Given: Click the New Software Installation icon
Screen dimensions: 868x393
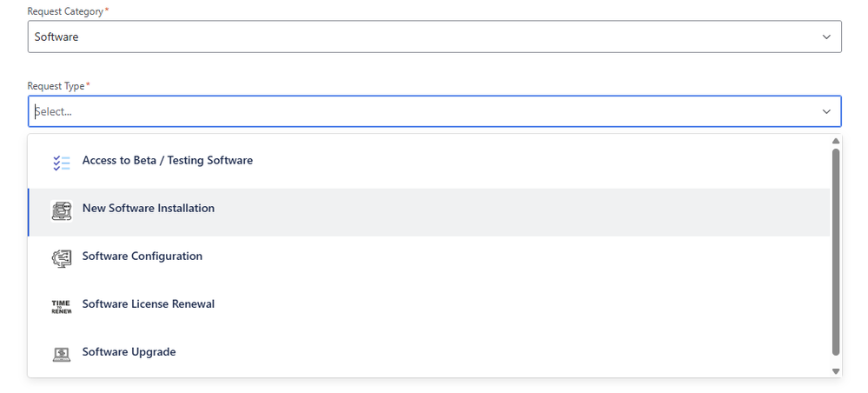Looking at the screenshot, I should click(61, 210).
